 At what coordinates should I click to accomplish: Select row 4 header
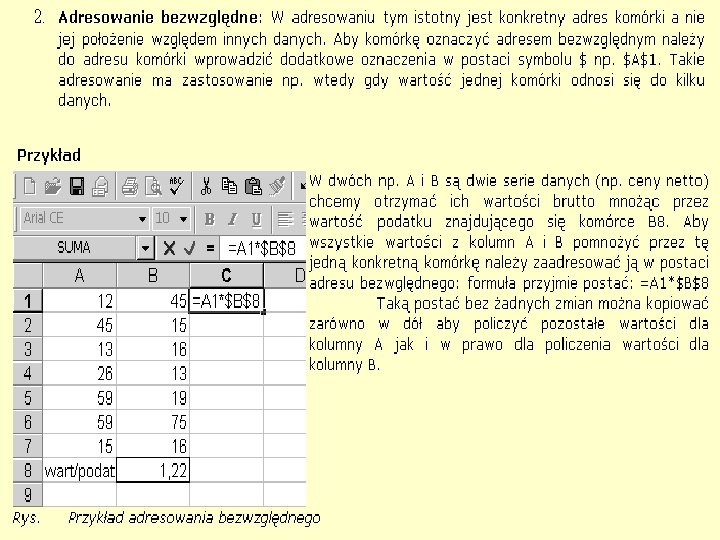point(28,373)
